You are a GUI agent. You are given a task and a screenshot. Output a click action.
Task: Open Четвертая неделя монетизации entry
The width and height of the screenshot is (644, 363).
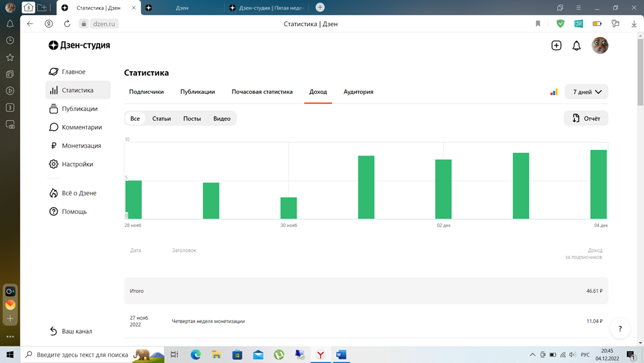tap(209, 322)
